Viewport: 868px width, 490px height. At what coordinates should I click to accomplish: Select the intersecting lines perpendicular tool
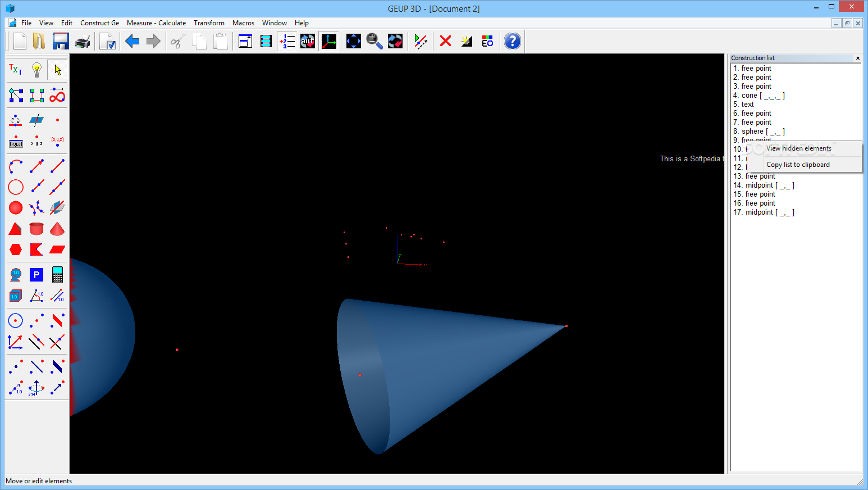pos(57,342)
